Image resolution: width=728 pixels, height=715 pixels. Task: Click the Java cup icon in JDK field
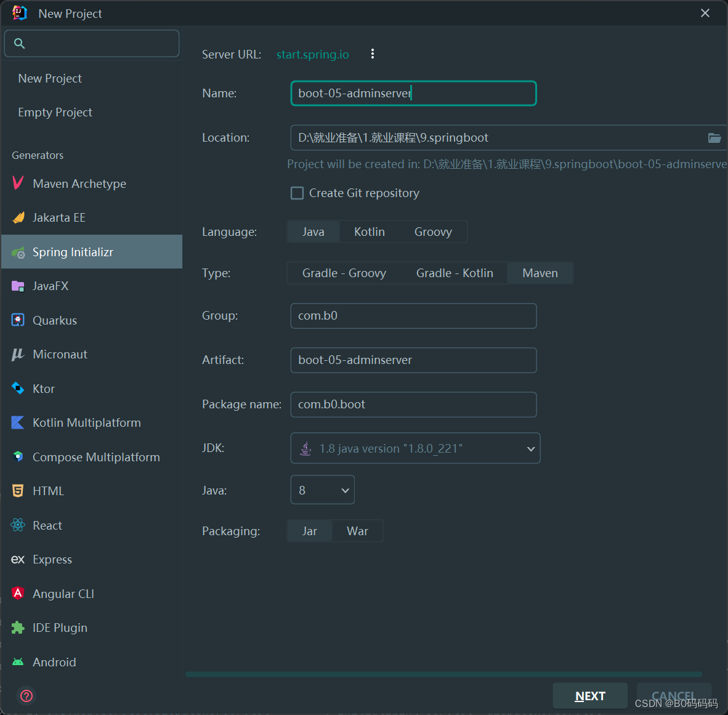tap(305, 448)
